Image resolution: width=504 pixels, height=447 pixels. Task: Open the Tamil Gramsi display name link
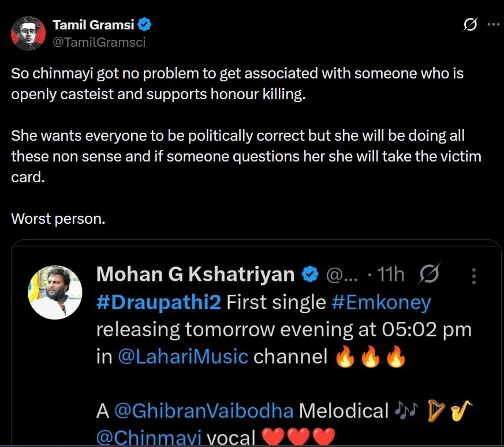click(x=94, y=25)
